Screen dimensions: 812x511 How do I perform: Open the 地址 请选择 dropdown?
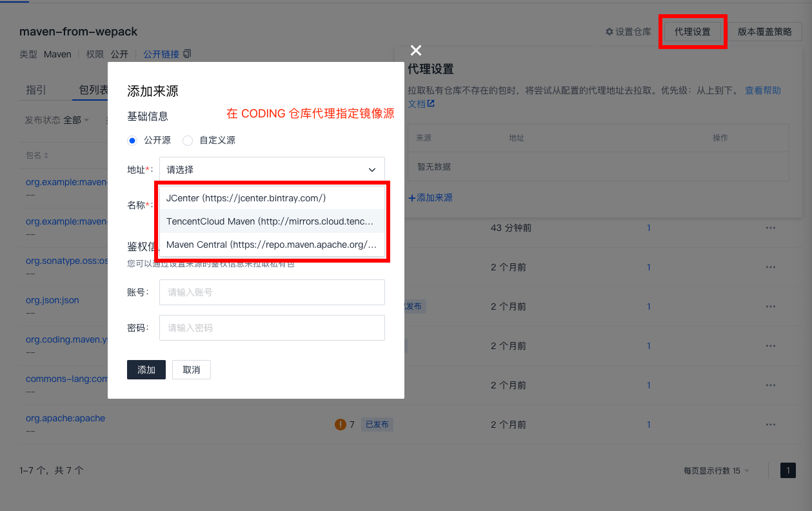(x=272, y=170)
